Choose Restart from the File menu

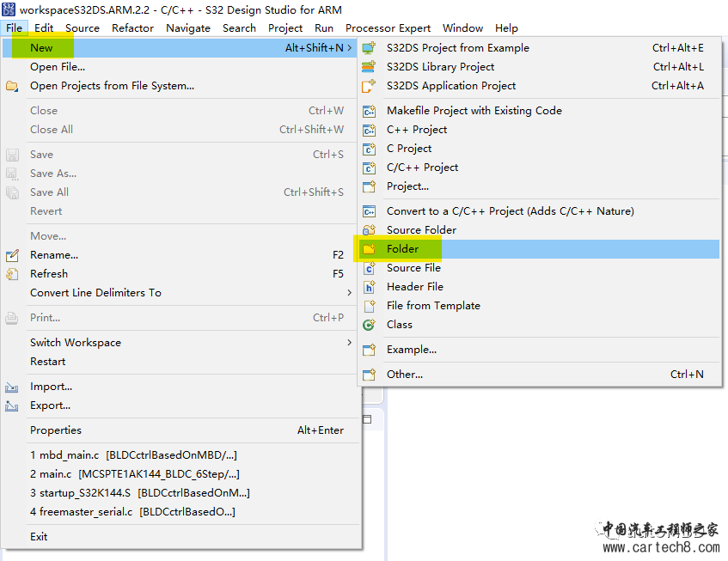pyautogui.click(x=181, y=362)
